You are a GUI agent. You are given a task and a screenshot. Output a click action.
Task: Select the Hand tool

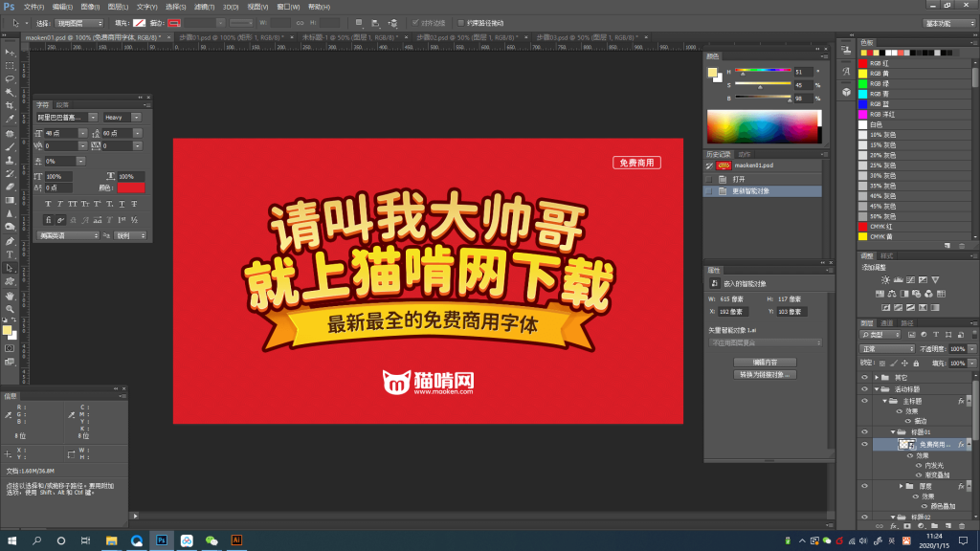(x=10, y=296)
